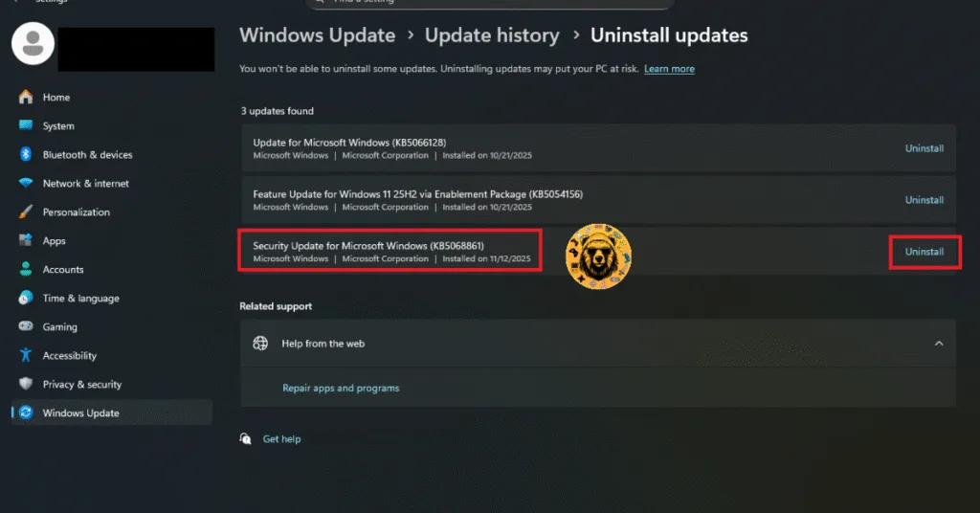Screen dimensions: 980x513
Task: Click the 3 updates found text
Action: [278, 111]
